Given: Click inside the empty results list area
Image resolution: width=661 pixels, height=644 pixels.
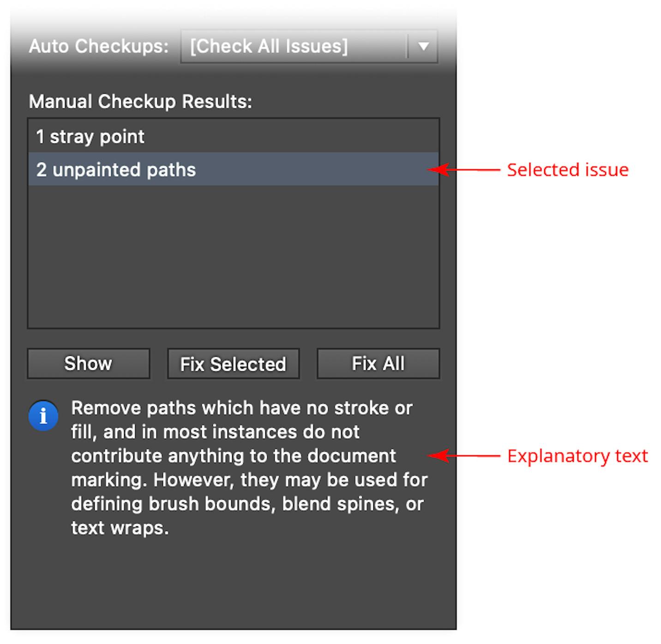Looking at the screenshot, I should click(231, 254).
